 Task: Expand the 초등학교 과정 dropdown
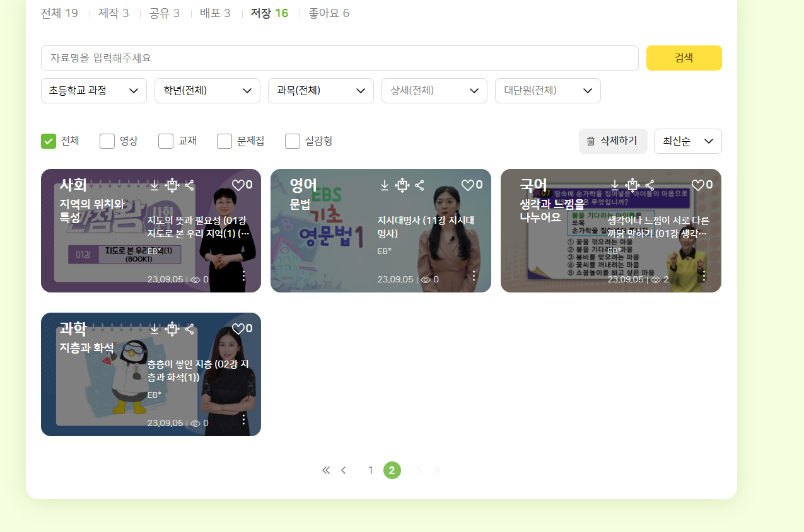(x=94, y=91)
